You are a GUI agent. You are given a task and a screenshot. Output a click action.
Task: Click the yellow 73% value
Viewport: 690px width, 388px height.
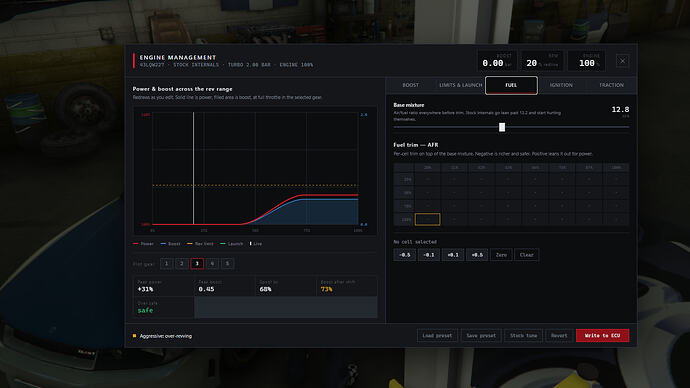coord(327,289)
